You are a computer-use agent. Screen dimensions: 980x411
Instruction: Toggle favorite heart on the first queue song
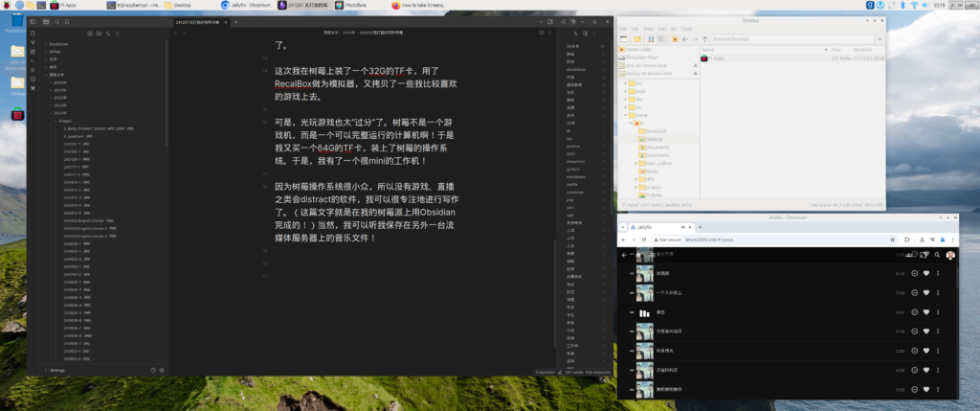925,273
